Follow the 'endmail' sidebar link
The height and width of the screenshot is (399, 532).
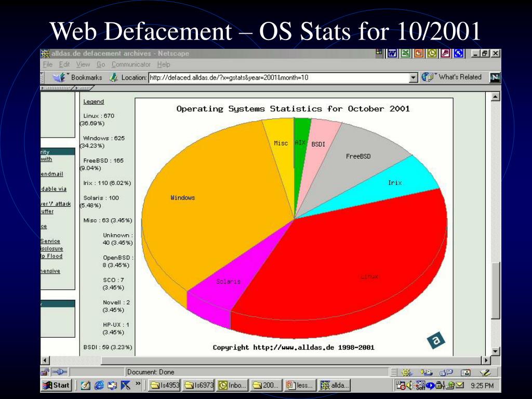pyautogui.click(x=52, y=174)
